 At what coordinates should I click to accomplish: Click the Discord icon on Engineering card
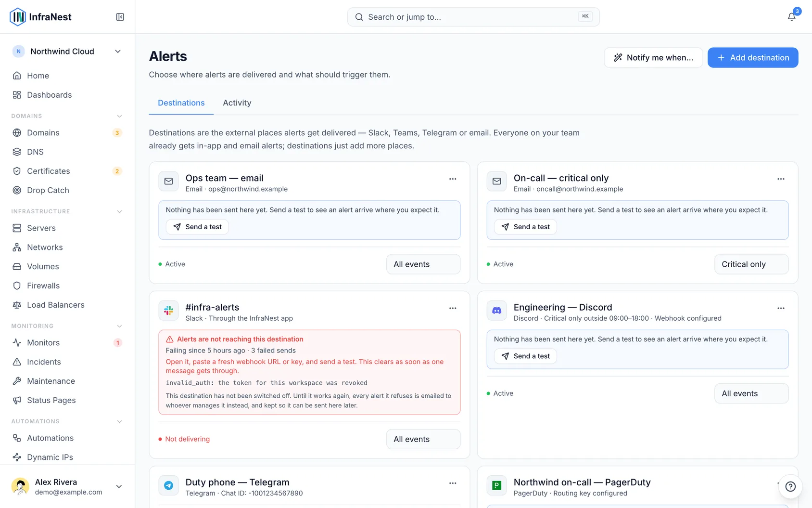point(497,311)
